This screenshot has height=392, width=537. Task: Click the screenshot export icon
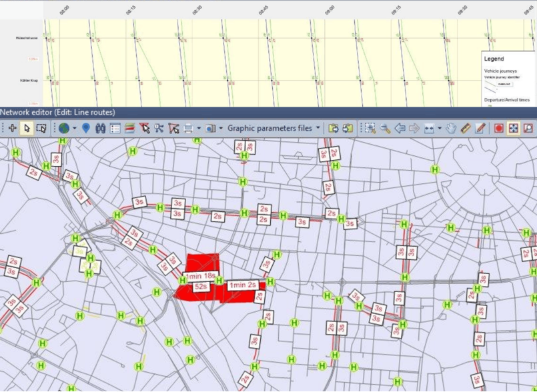pyautogui.click(x=210, y=129)
